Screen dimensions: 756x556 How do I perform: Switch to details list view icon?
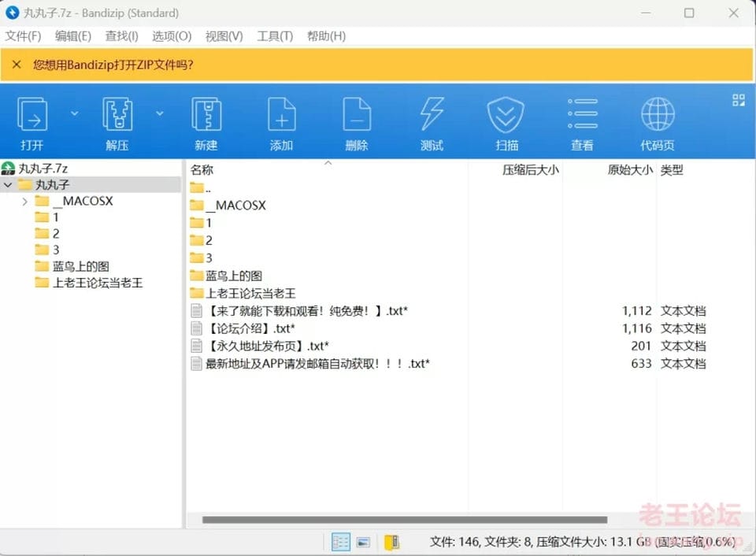coord(341,542)
